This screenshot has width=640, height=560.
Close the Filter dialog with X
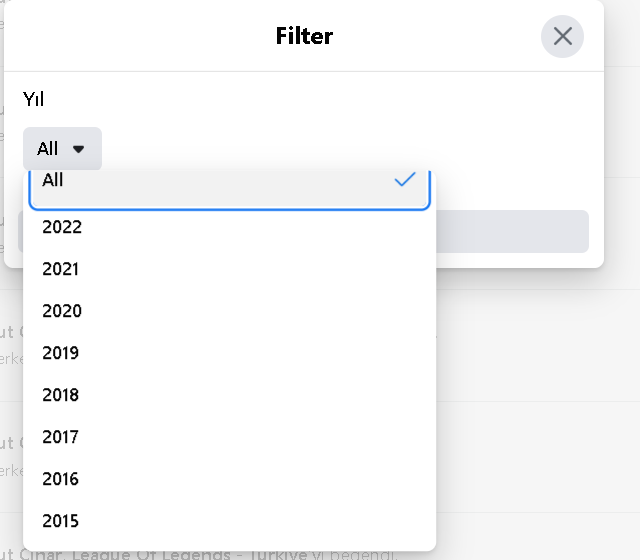pyautogui.click(x=562, y=36)
